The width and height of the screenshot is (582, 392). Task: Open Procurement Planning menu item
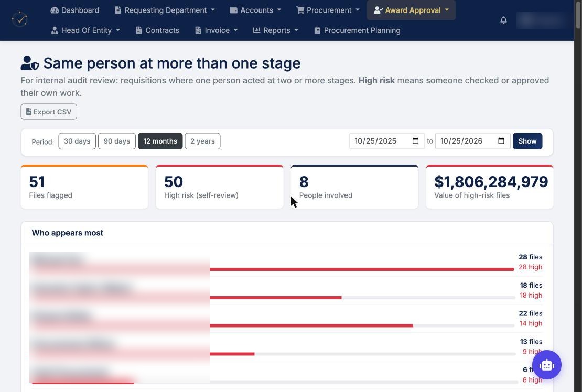click(x=357, y=30)
